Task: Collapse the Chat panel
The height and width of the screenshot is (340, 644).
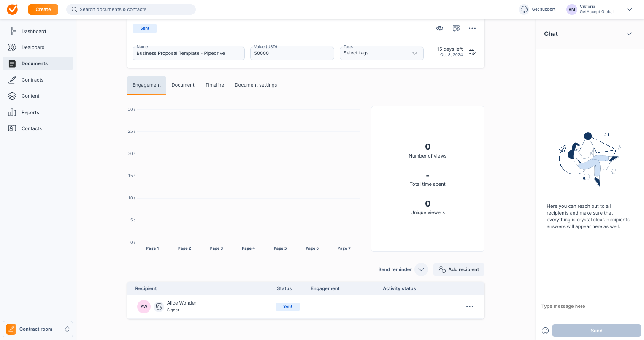Action: pyautogui.click(x=629, y=34)
